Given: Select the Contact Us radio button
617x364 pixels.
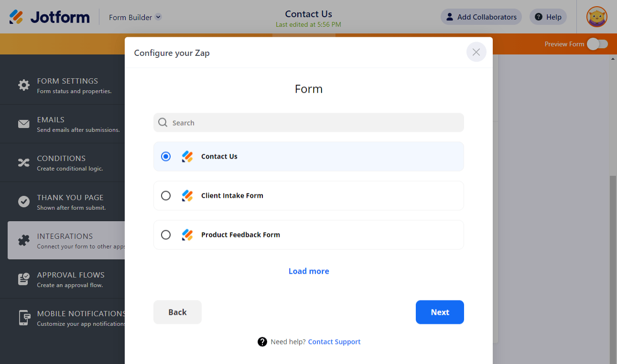Looking at the screenshot, I should [166, 156].
